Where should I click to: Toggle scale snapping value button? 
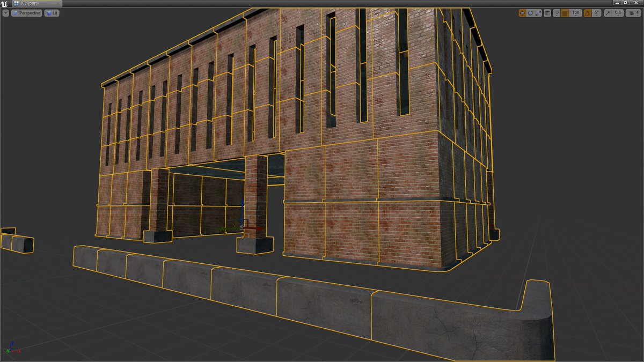608,13
